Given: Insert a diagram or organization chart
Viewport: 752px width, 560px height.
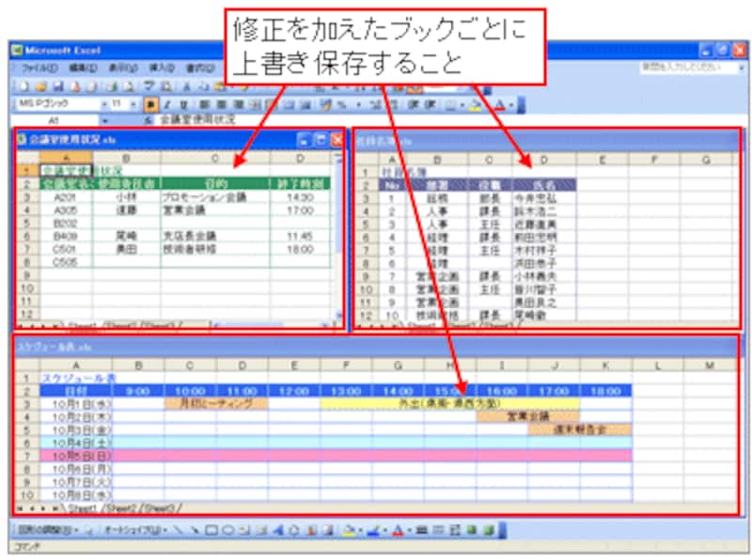Looking at the screenshot, I should [294, 530].
